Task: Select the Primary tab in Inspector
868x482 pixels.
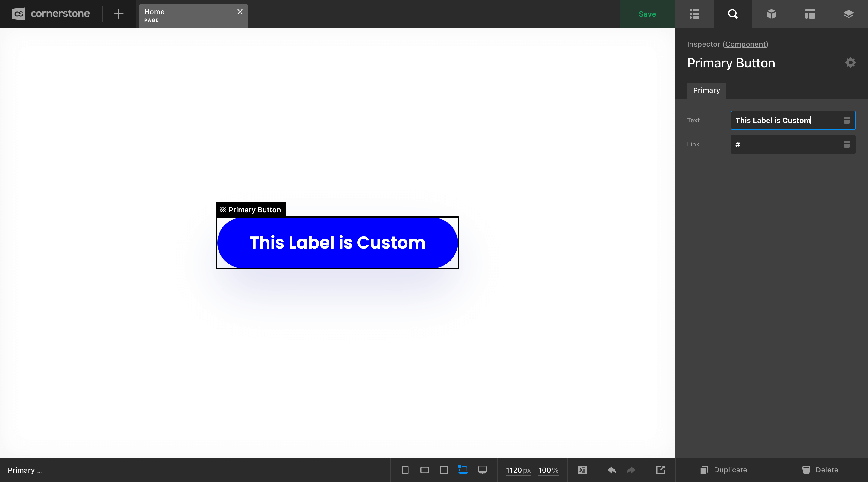Action: click(706, 90)
